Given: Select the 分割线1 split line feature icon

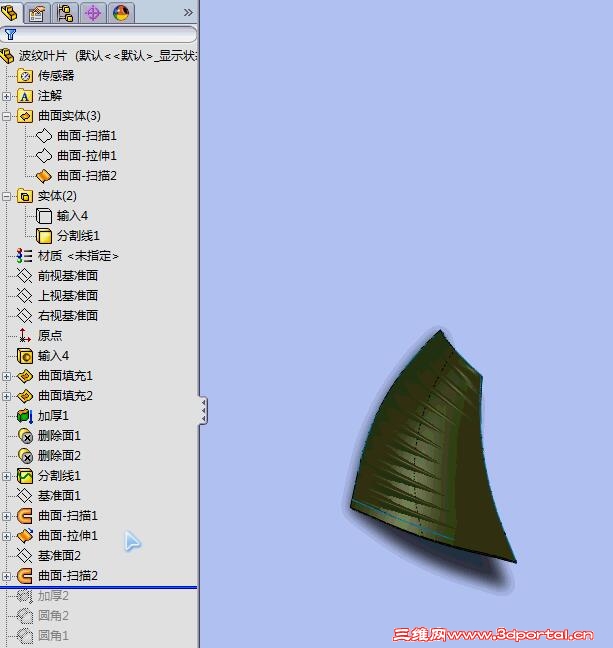Looking at the screenshot, I should coord(25,476).
